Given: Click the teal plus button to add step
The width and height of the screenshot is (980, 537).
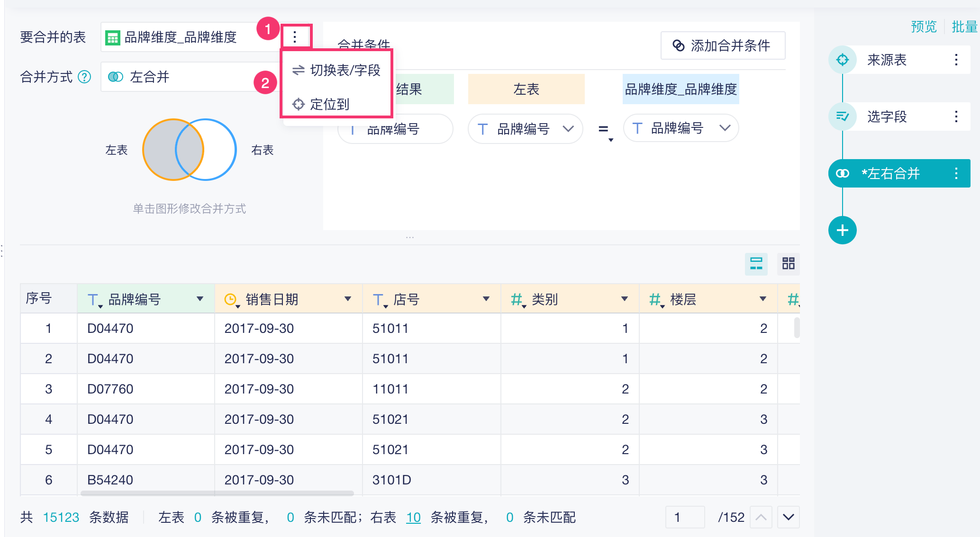Looking at the screenshot, I should tap(842, 230).
